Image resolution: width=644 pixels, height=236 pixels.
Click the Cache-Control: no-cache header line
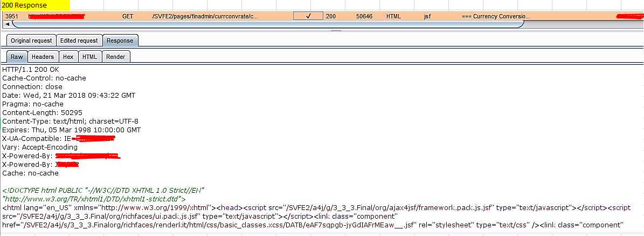pyautogui.click(x=44, y=78)
